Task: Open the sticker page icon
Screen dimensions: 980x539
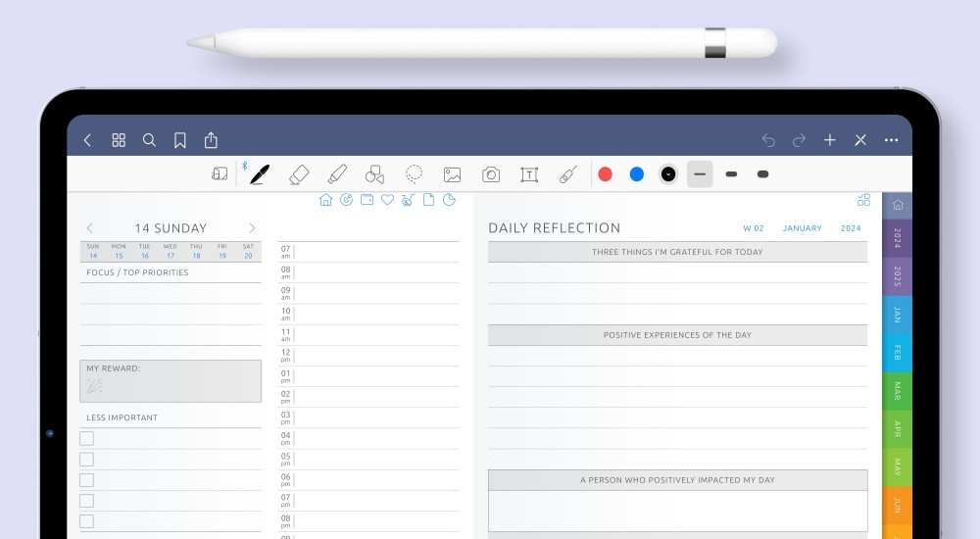Action: [450, 200]
